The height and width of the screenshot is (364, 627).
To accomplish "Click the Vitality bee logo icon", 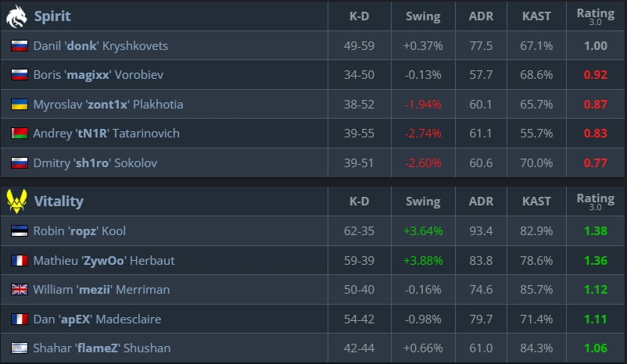I will tap(17, 202).
